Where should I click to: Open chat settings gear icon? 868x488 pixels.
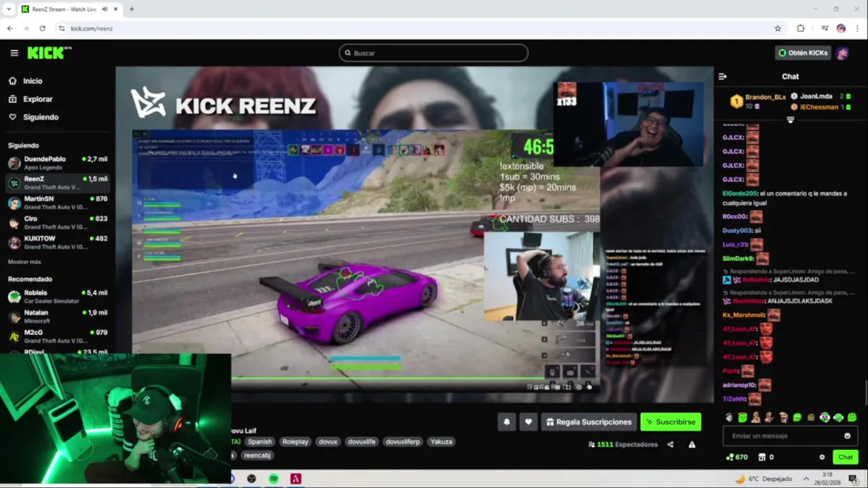pos(822,457)
